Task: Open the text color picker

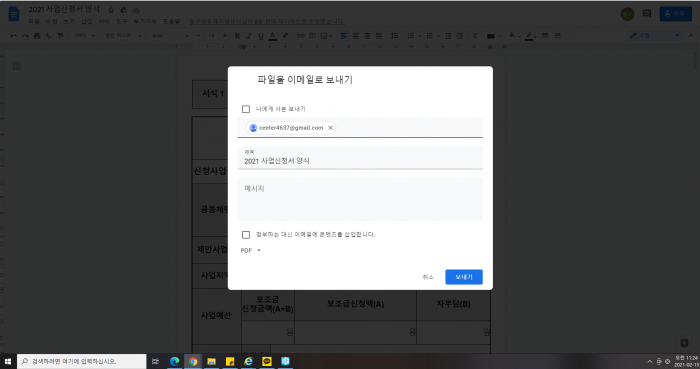Action: click(x=272, y=36)
